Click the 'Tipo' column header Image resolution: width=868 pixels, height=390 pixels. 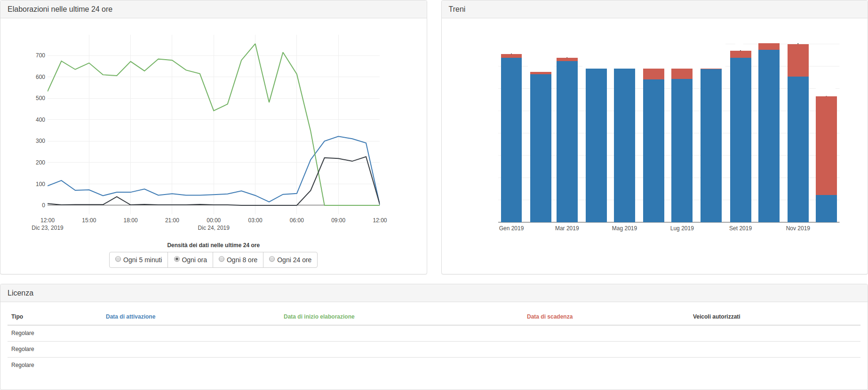(17, 317)
